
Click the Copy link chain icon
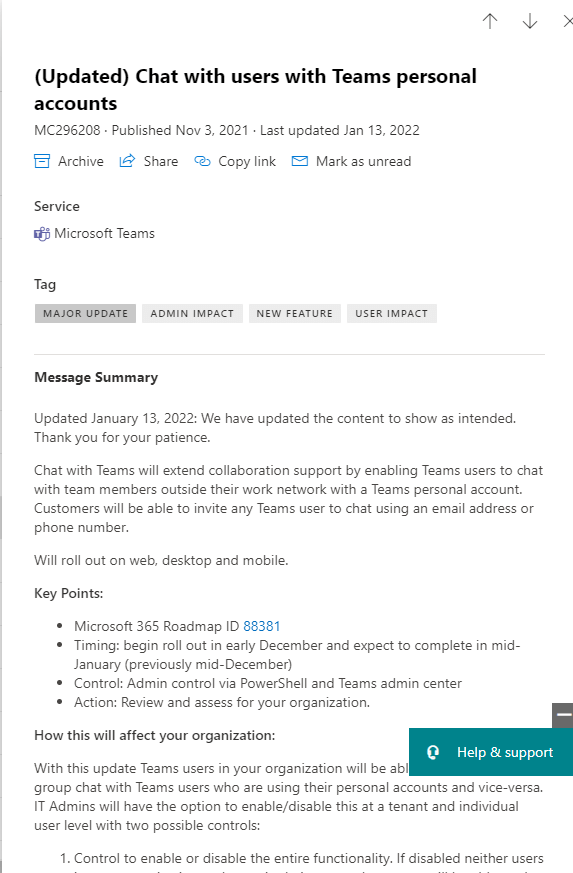point(202,161)
